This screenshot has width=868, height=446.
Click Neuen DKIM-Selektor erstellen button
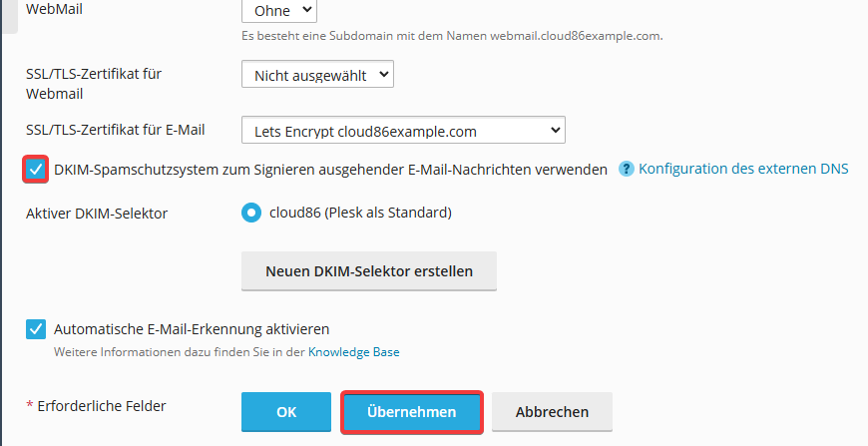[369, 271]
